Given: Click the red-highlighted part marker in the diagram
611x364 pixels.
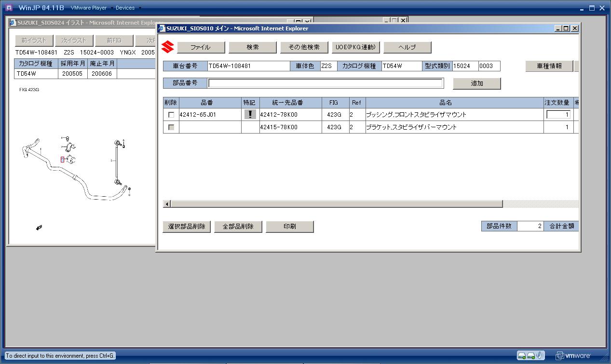Looking at the screenshot, I should (x=62, y=160).
